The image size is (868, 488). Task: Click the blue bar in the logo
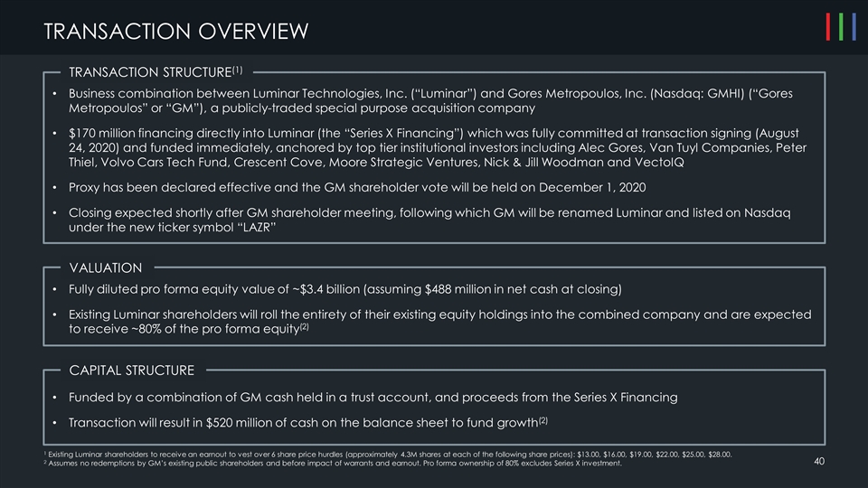pos(854,28)
